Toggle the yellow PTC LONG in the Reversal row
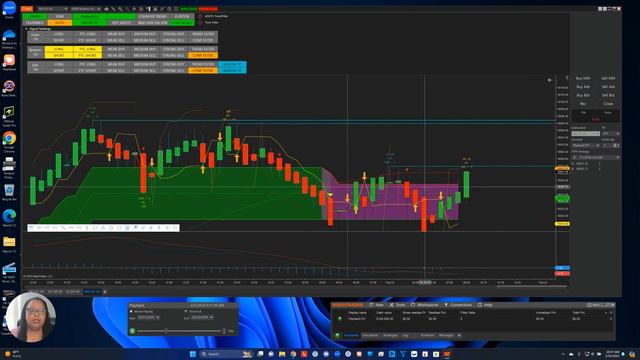640x360 pixels. (x=88, y=49)
